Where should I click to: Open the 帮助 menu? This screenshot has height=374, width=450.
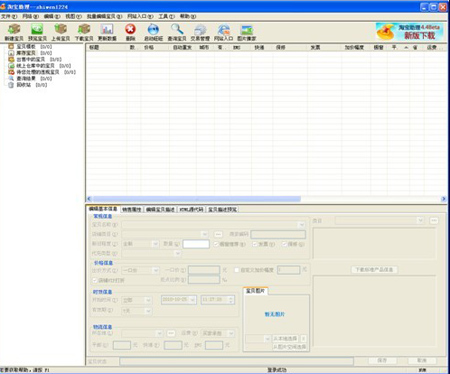tap(188, 16)
